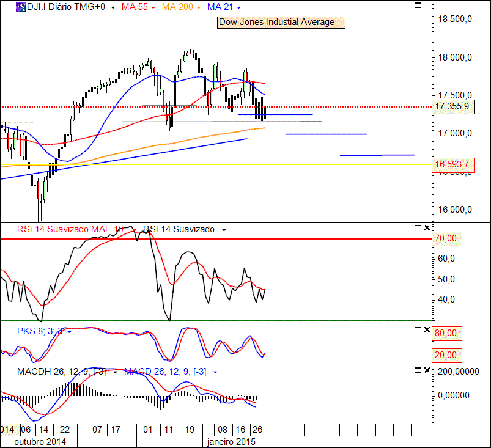Click the 16 000,0 price axis label

pyautogui.click(x=455, y=210)
